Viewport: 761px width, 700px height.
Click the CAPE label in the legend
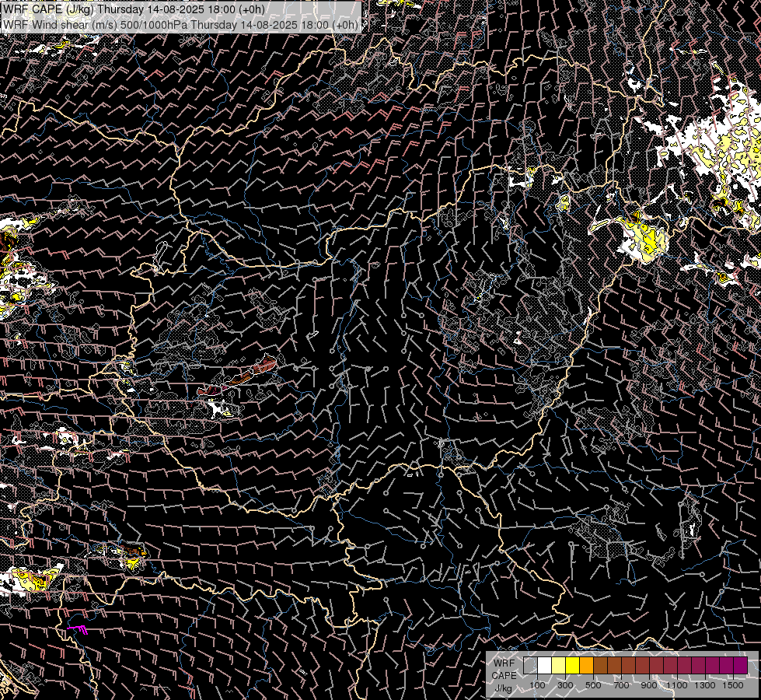tap(504, 676)
